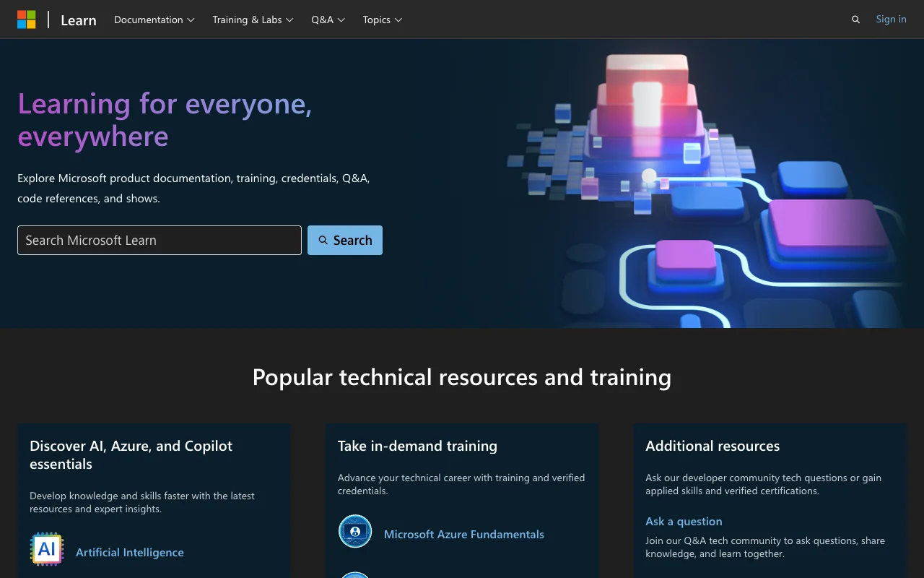Go to the Learn home link

[79, 20]
